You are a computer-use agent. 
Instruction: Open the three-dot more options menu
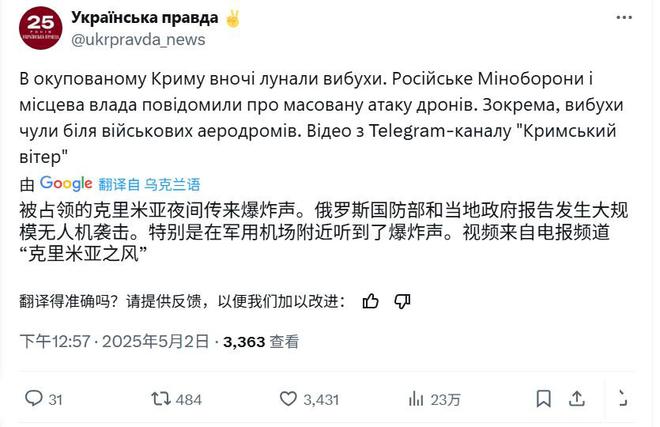coord(624,18)
